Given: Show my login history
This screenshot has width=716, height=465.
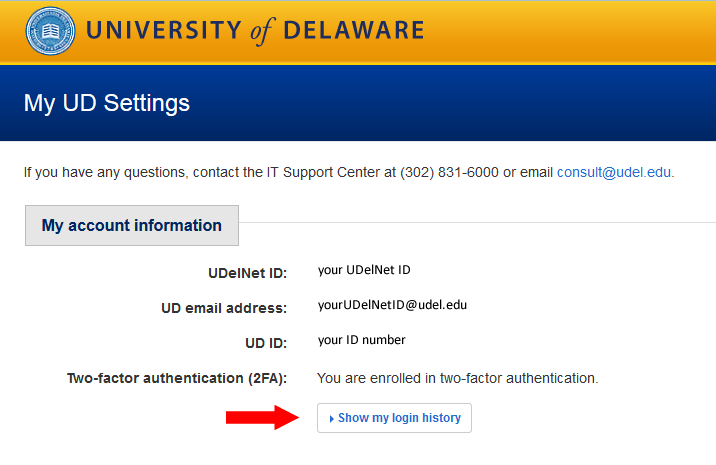Looking at the screenshot, I should pos(395,418).
